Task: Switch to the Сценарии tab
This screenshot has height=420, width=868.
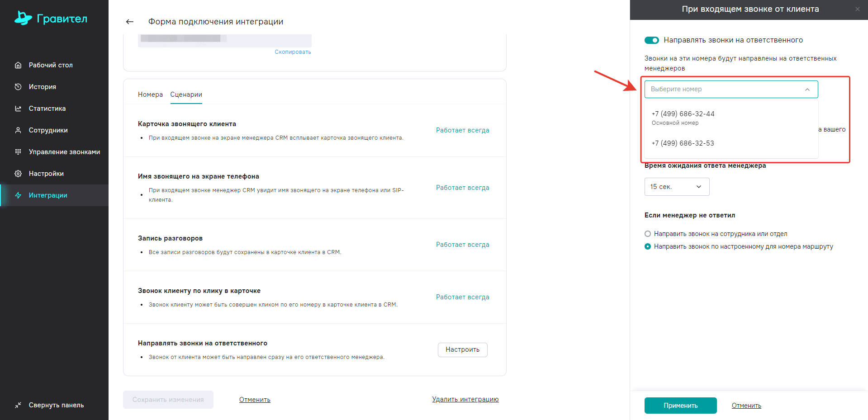Action: pyautogui.click(x=186, y=94)
